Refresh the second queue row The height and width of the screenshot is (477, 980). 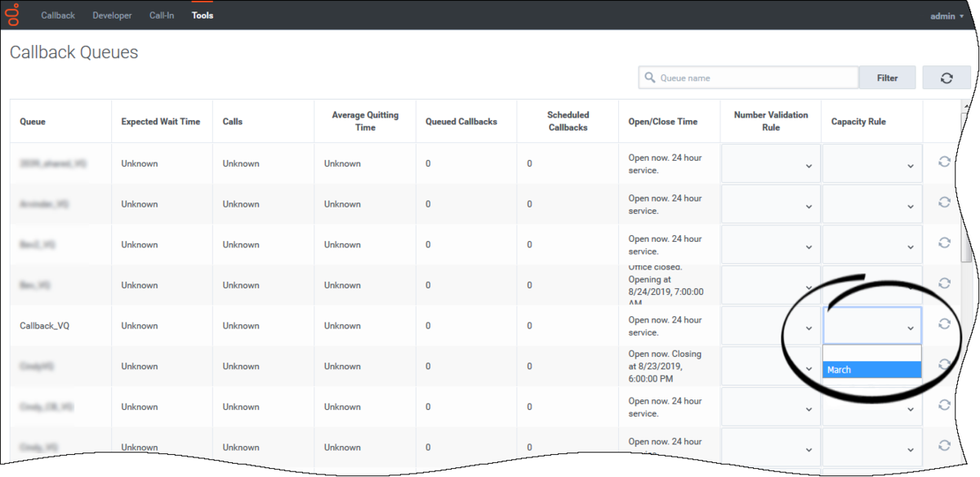(944, 202)
